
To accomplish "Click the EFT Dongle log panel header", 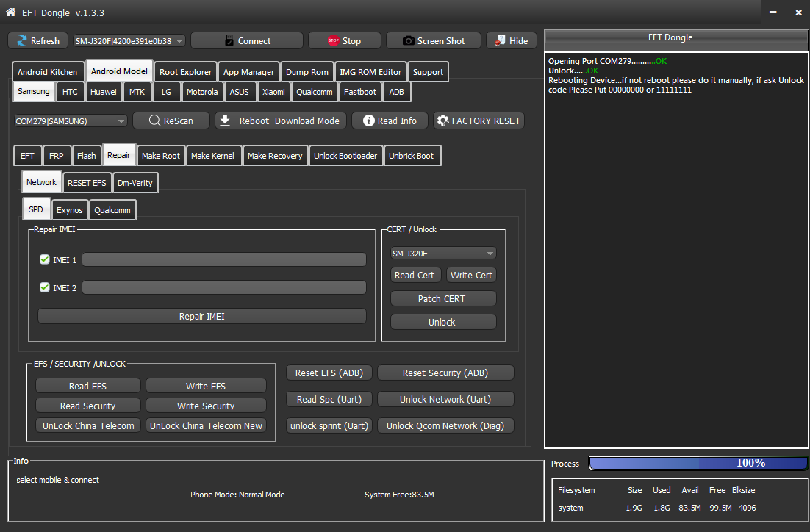I will point(676,39).
